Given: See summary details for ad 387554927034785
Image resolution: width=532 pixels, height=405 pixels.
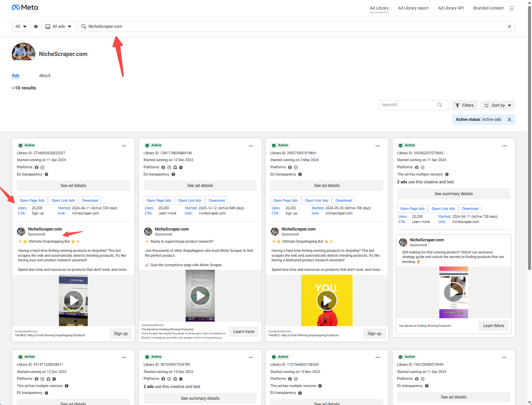Looking at the screenshot, I should [200, 398].
